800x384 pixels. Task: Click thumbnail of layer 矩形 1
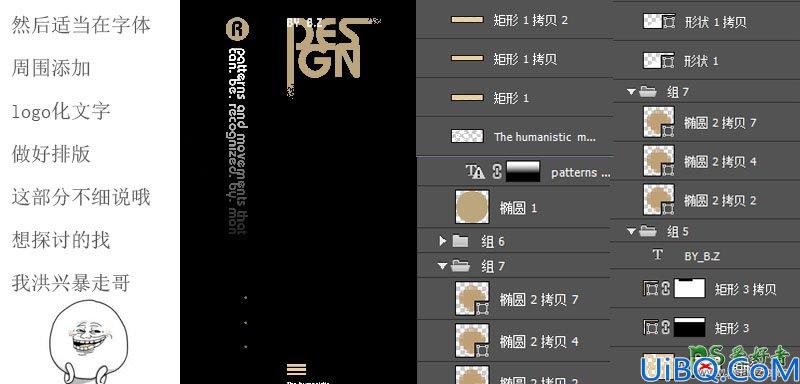tap(467, 97)
